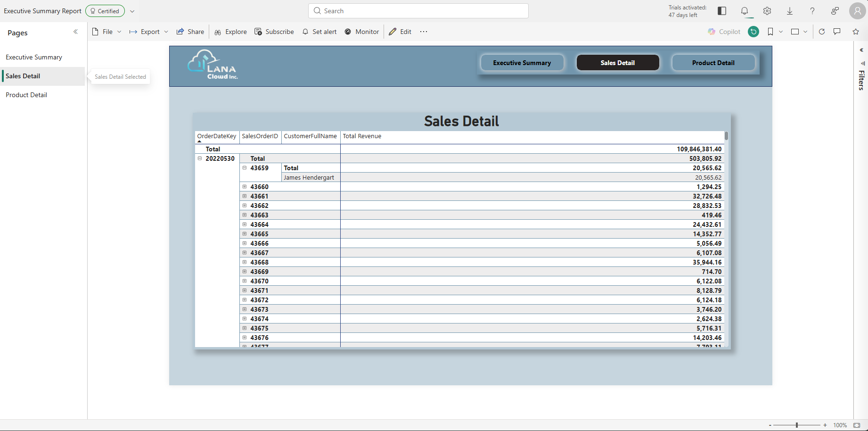The width and height of the screenshot is (868, 431).
Task: Open the File menu
Action: click(x=107, y=32)
